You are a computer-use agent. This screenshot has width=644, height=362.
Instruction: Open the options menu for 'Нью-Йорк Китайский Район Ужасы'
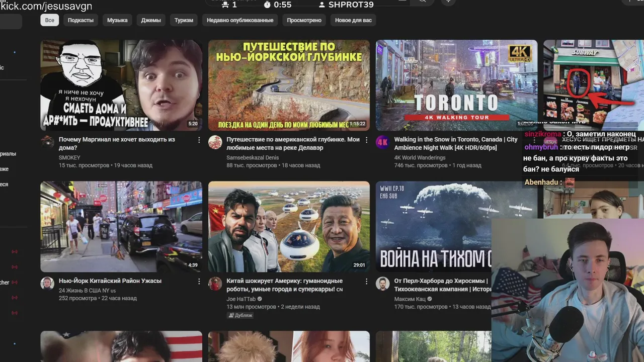pyautogui.click(x=199, y=281)
